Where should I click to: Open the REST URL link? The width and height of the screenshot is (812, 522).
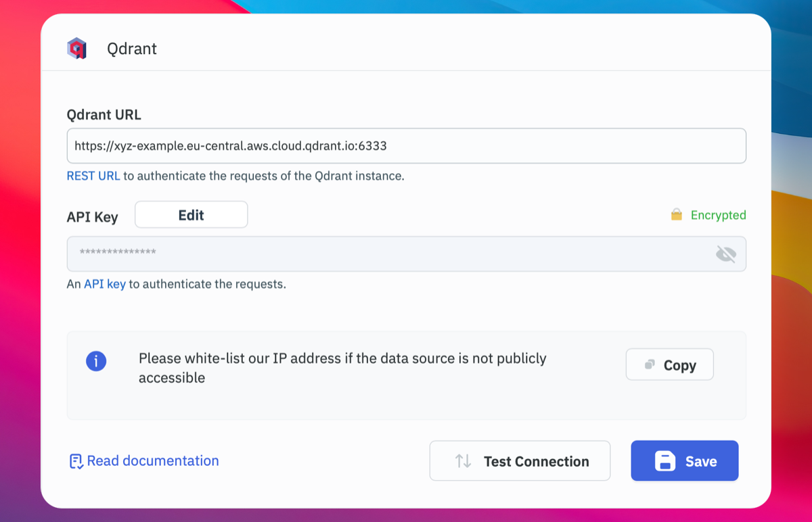[x=93, y=176]
